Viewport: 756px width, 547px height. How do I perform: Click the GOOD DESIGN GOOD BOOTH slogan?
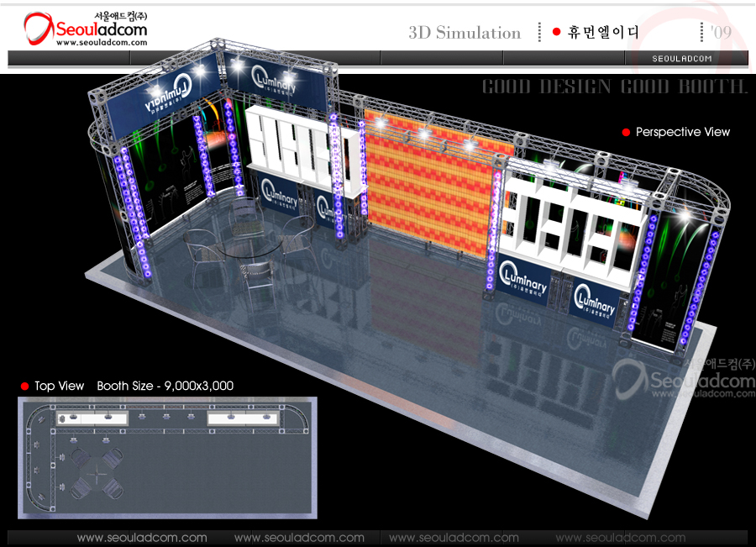tap(614, 87)
